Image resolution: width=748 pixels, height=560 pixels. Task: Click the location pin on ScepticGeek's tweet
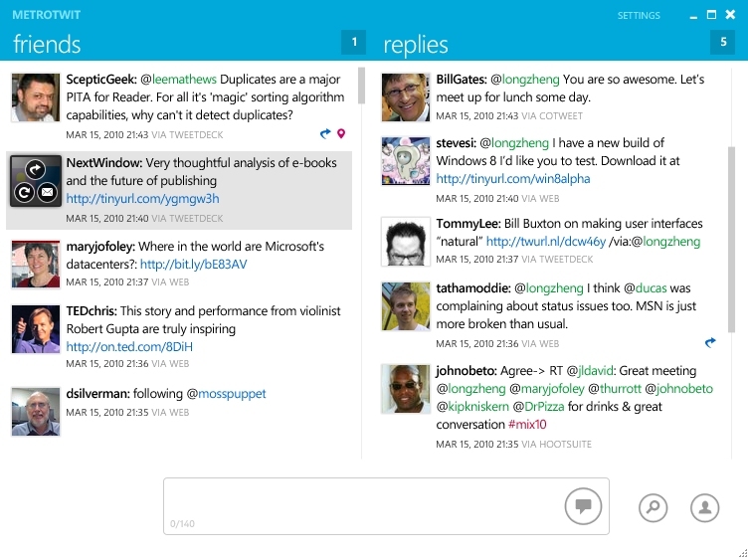(341, 133)
